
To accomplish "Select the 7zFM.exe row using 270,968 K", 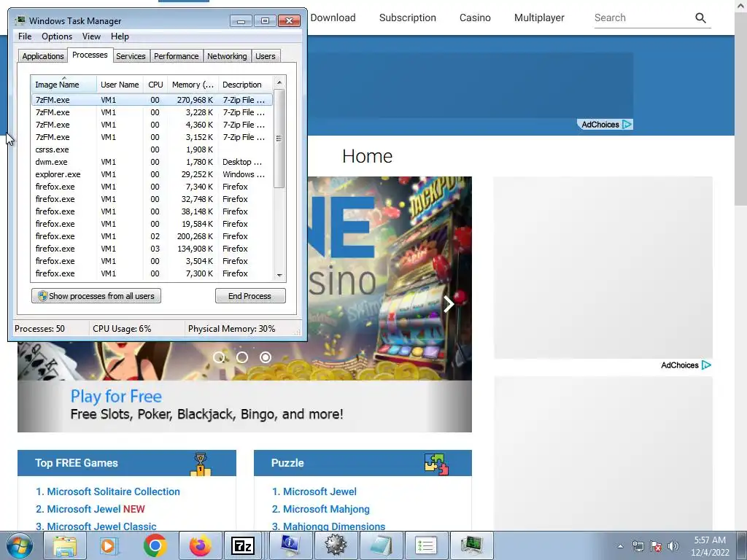I will [152, 100].
